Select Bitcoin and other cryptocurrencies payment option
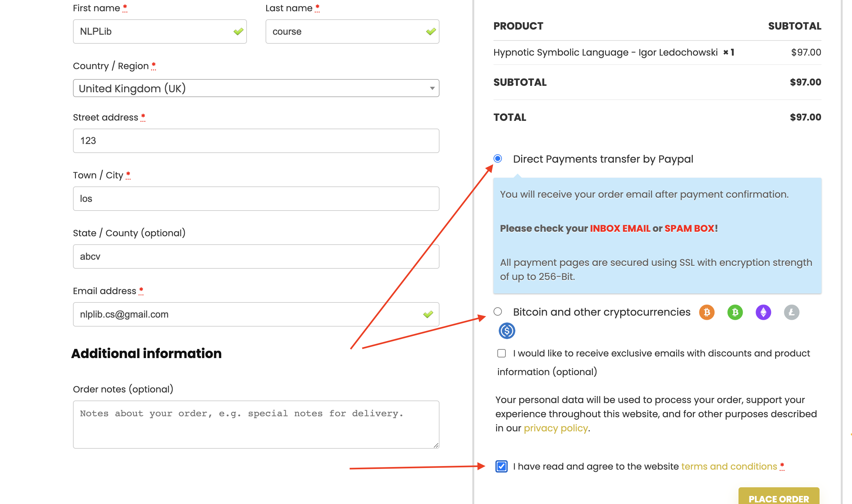852x504 pixels. coord(498,311)
